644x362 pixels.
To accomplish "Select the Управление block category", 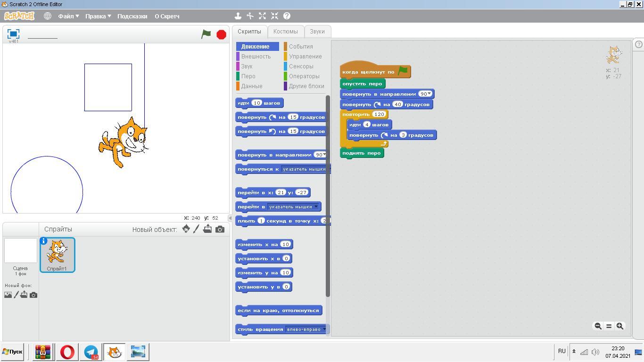I will click(x=305, y=57).
